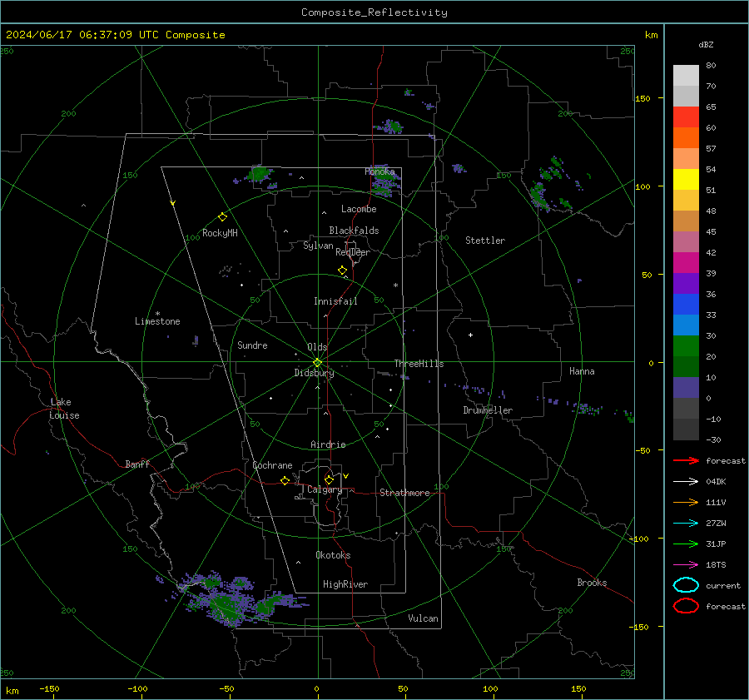Click the Okotoks city label
Viewport: 749px width, 700px height.
click(333, 555)
